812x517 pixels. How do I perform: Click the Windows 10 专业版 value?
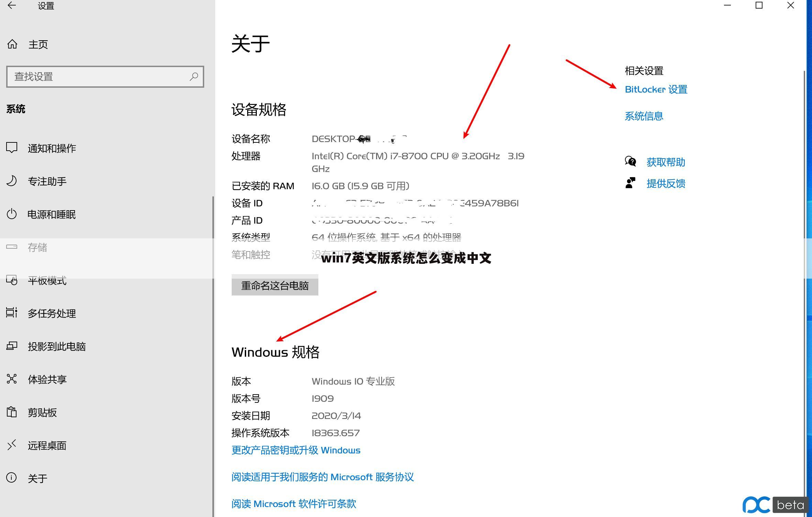coord(353,381)
